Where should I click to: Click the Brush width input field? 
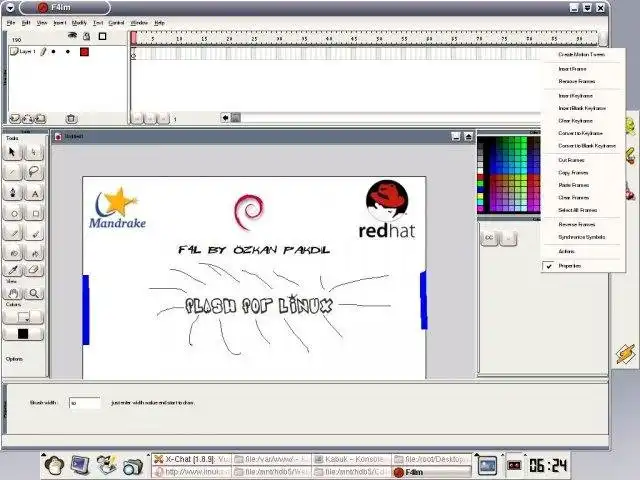click(x=84, y=403)
